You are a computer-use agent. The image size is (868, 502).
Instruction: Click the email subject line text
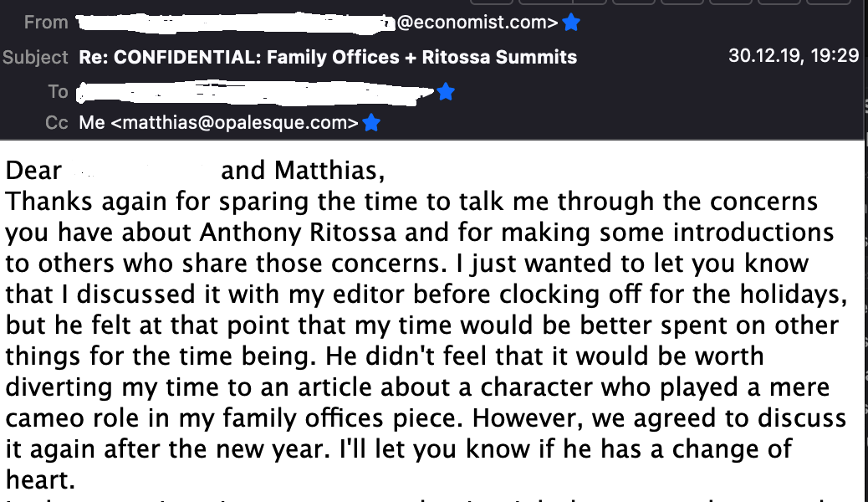tap(328, 58)
